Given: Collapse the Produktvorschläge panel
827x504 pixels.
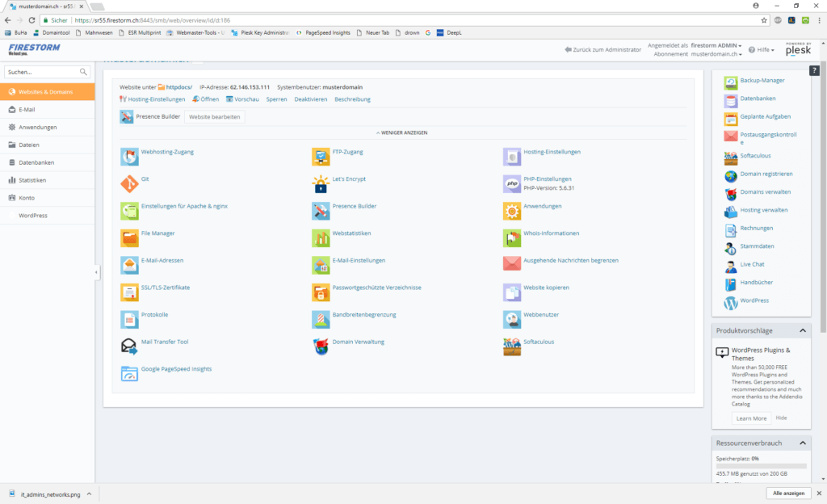Looking at the screenshot, I should point(802,330).
